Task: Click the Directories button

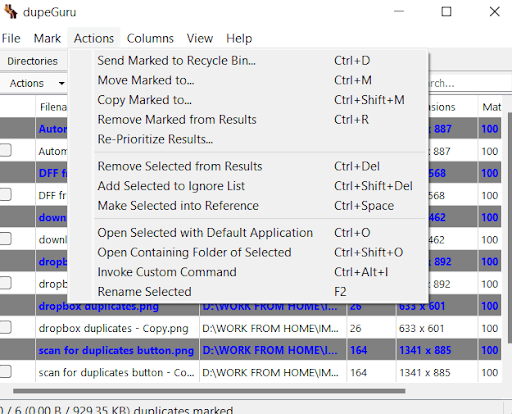Action: (x=32, y=61)
